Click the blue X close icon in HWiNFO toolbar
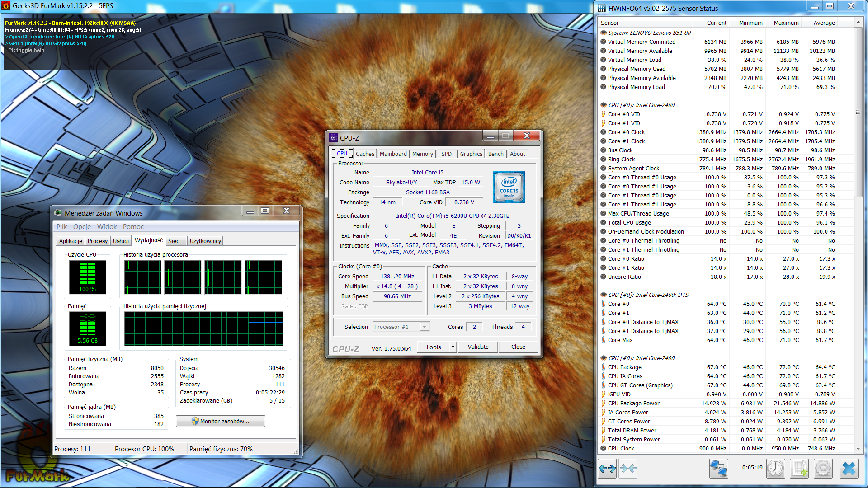868x488 pixels. [x=849, y=469]
